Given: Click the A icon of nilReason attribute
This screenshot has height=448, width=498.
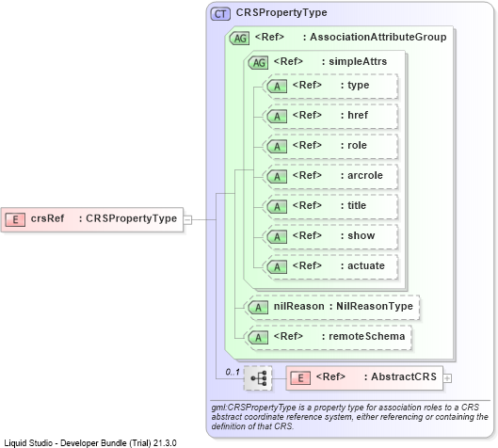Looking at the screenshot, I should [x=258, y=308].
